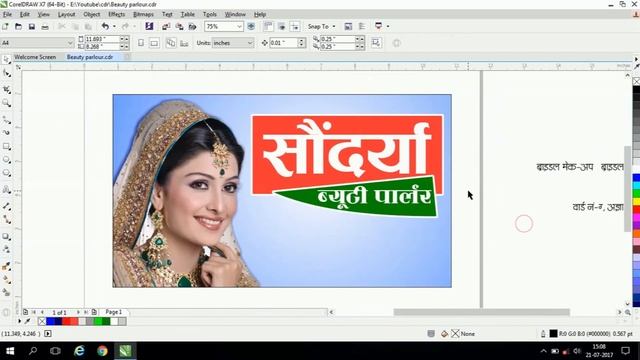The image size is (640, 360).
Task: Click the Import icon
Action: (x=166, y=27)
